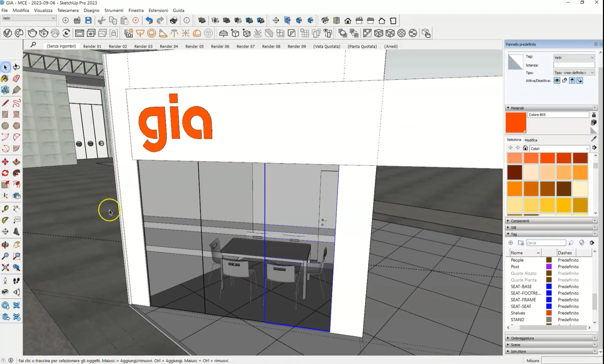Click the Modifica tab in Materiali

tap(531, 140)
